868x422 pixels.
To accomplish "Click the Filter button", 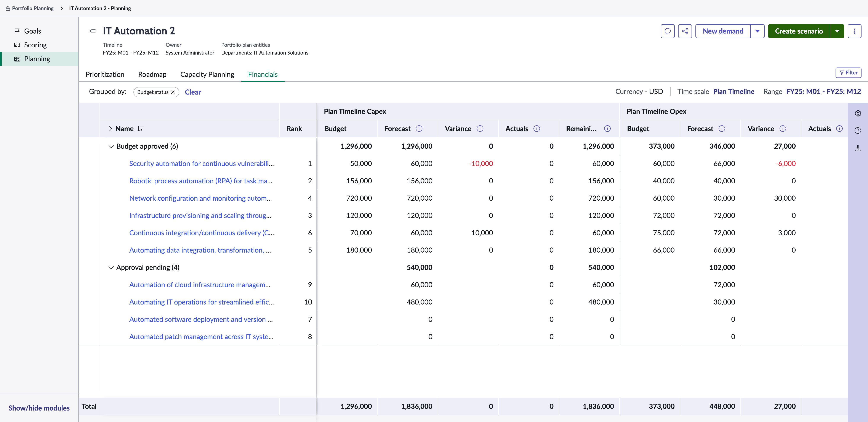I will [x=848, y=72].
